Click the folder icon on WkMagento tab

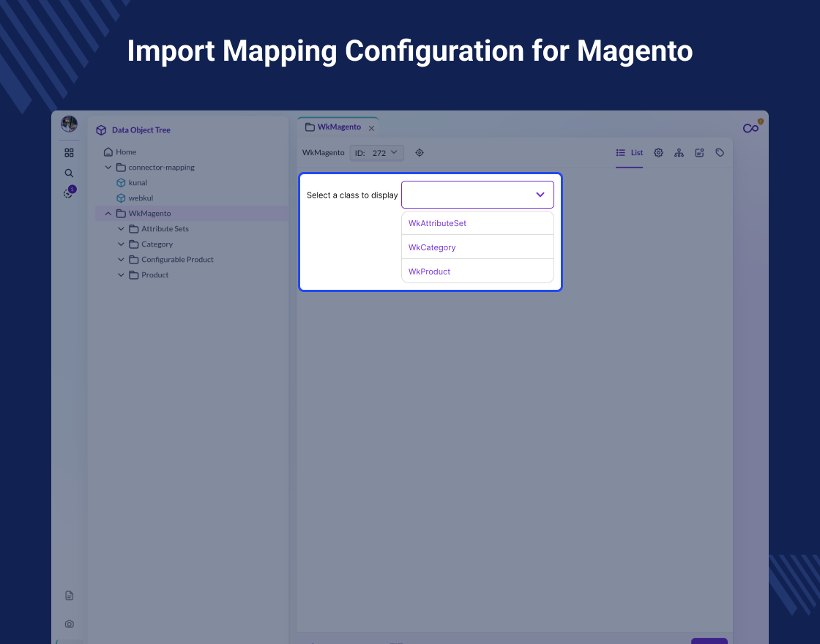(x=310, y=127)
